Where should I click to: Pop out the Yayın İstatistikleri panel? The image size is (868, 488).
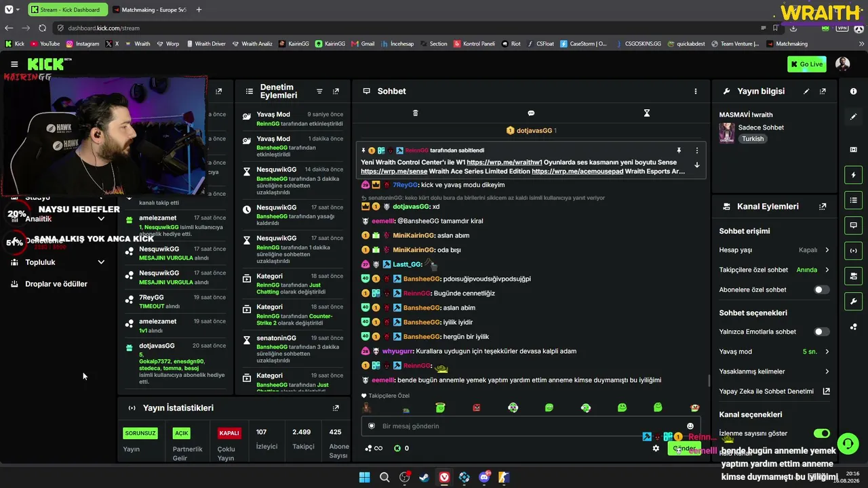tap(336, 408)
